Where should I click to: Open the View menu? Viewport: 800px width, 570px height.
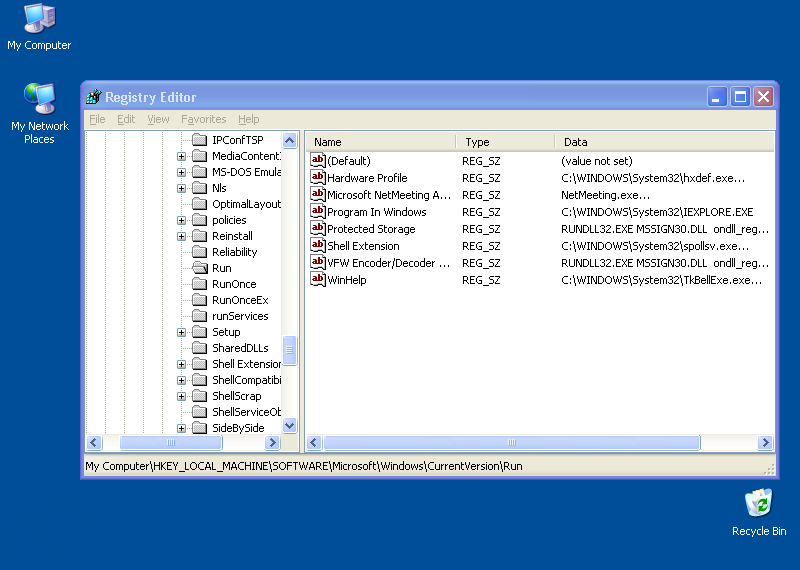pyautogui.click(x=158, y=119)
